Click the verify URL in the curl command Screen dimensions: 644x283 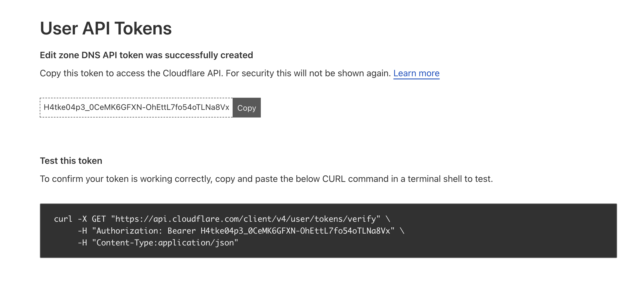(x=246, y=219)
